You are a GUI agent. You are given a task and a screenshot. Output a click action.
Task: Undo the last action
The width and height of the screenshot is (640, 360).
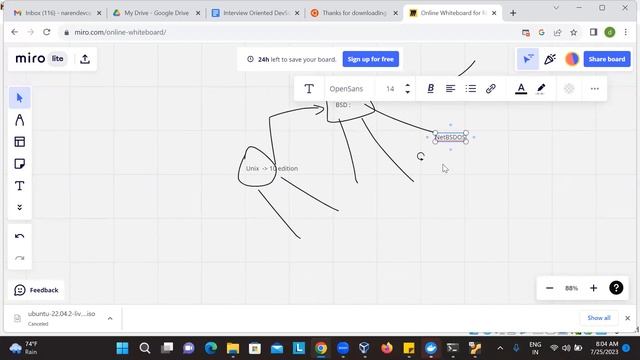[x=20, y=236]
